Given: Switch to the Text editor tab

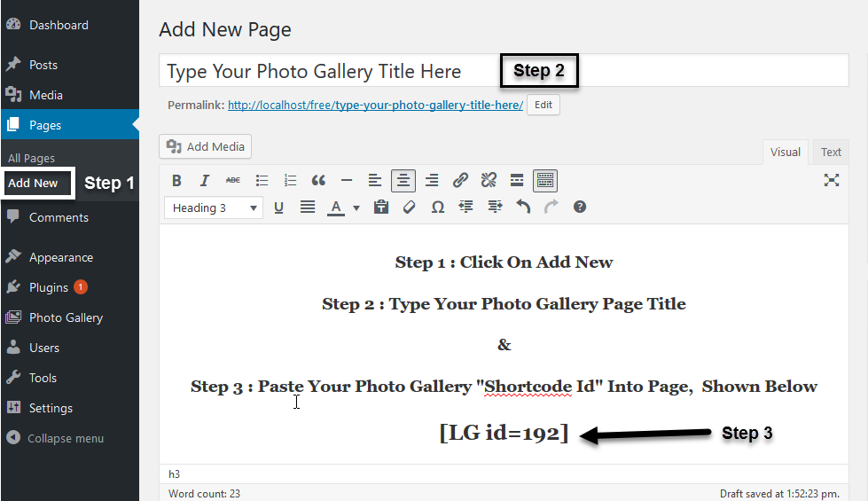Looking at the screenshot, I should coord(831,153).
